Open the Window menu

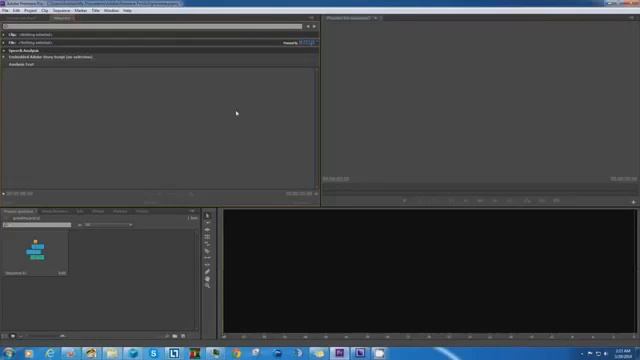pyautogui.click(x=111, y=11)
